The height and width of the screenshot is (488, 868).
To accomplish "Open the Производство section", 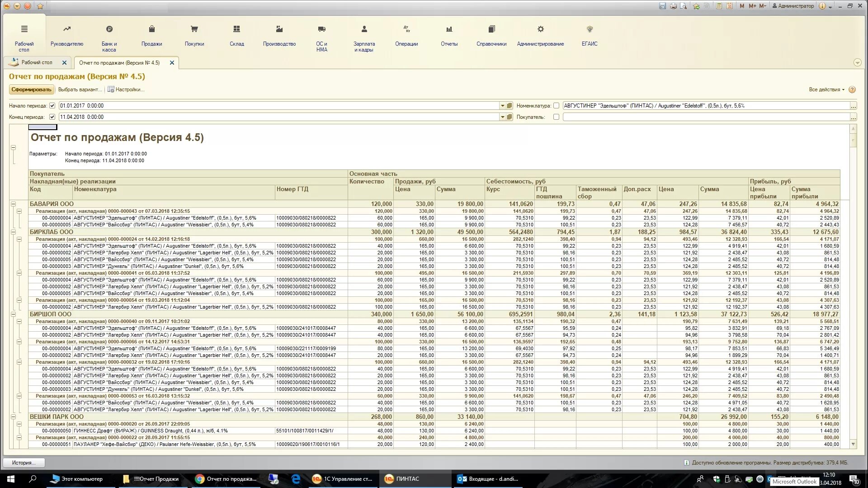I will tap(279, 36).
